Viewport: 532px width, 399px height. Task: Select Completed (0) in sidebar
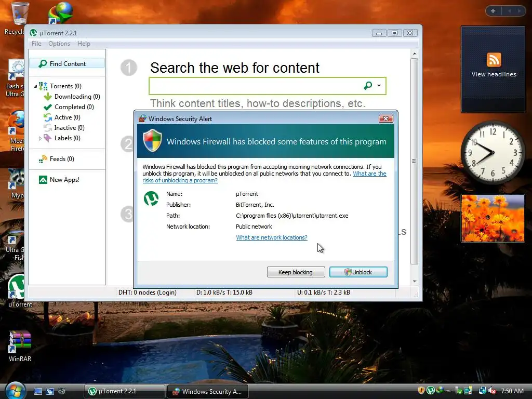[x=74, y=107]
